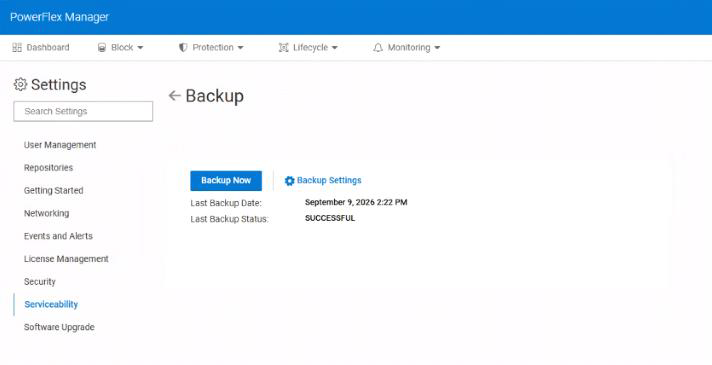Image resolution: width=712 pixels, height=365 pixels.
Task: Click the last backup date value
Action: [356, 202]
